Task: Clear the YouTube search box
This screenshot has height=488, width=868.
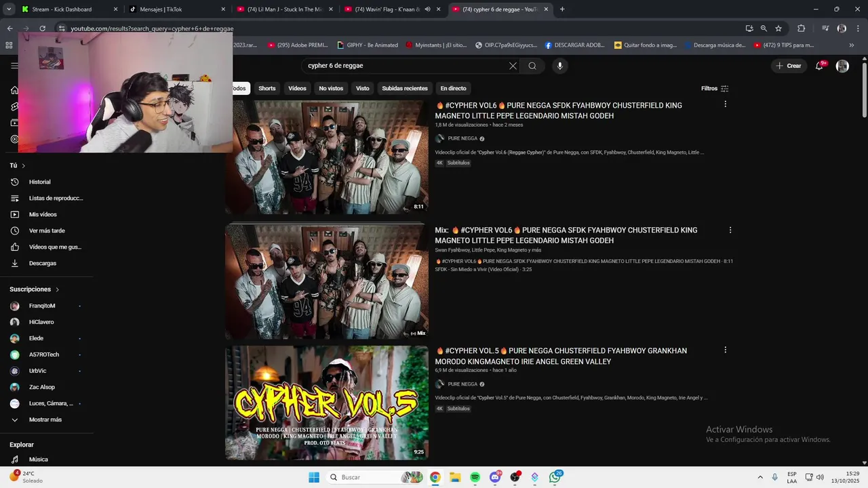Action: pos(513,66)
